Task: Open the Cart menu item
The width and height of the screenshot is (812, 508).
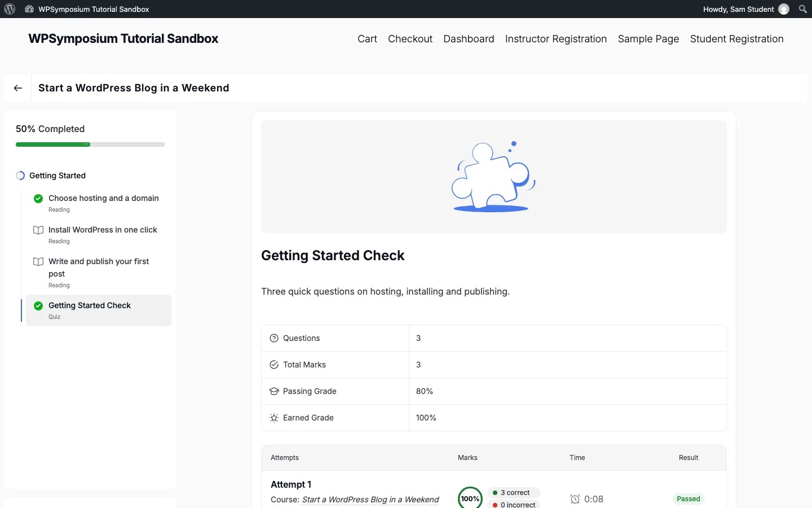Action: 367,39
